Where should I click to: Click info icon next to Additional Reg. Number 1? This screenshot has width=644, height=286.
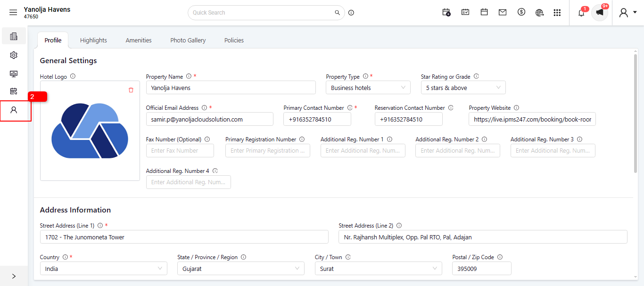point(389,139)
